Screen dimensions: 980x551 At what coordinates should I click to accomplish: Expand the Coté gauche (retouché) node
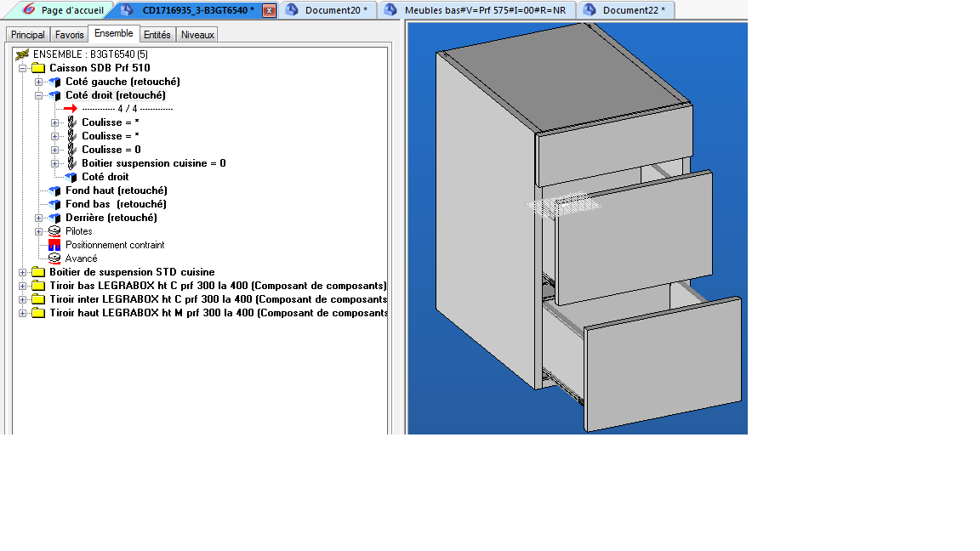click(x=39, y=82)
